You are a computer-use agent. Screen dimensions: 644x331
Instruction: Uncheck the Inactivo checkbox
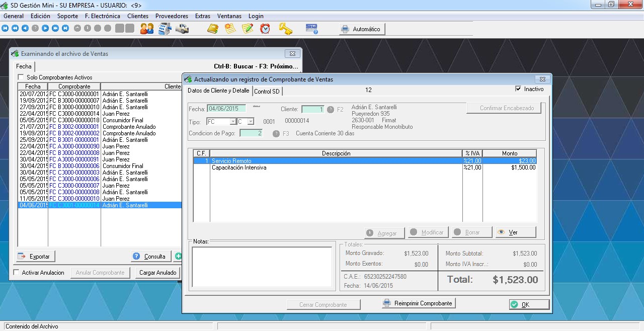[x=518, y=89]
